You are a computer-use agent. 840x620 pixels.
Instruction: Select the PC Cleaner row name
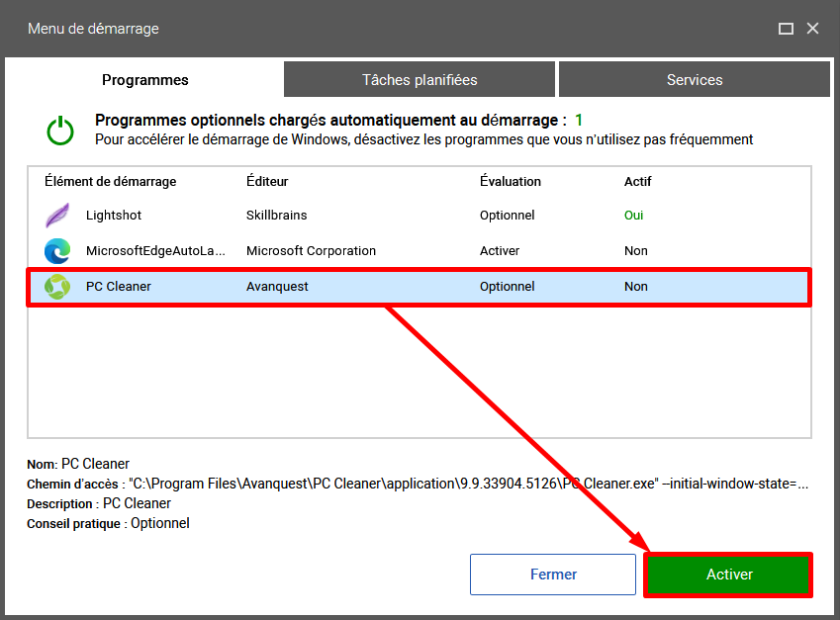click(x=119, y=287)
